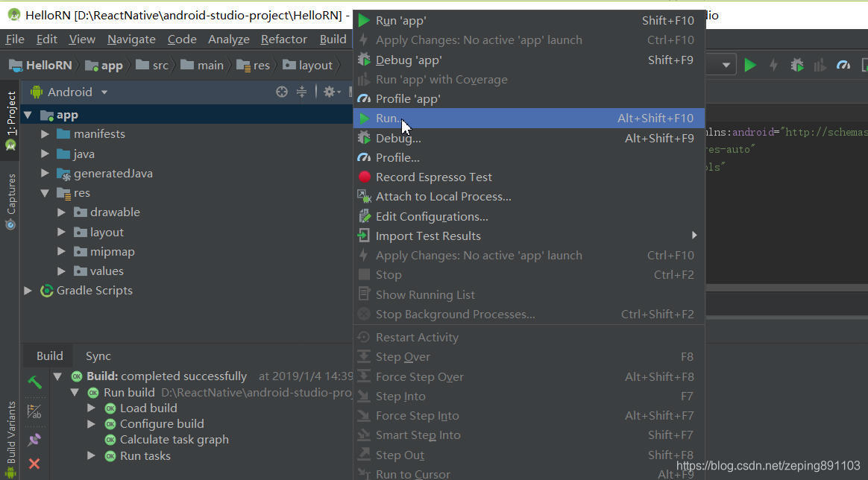Expand Gradle Scripts node
Viewport: 868px width, 480px height.
27,291
